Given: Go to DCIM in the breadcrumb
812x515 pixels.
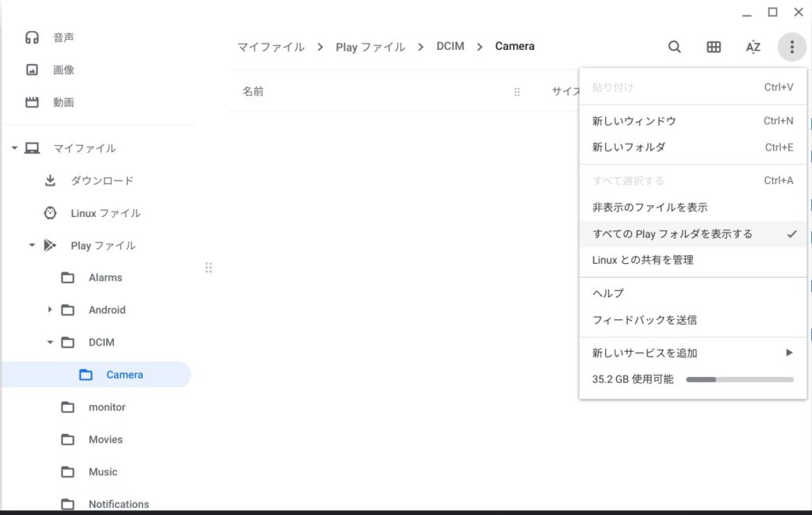Looking at the screenshot, I should click(x=450, y=47).
